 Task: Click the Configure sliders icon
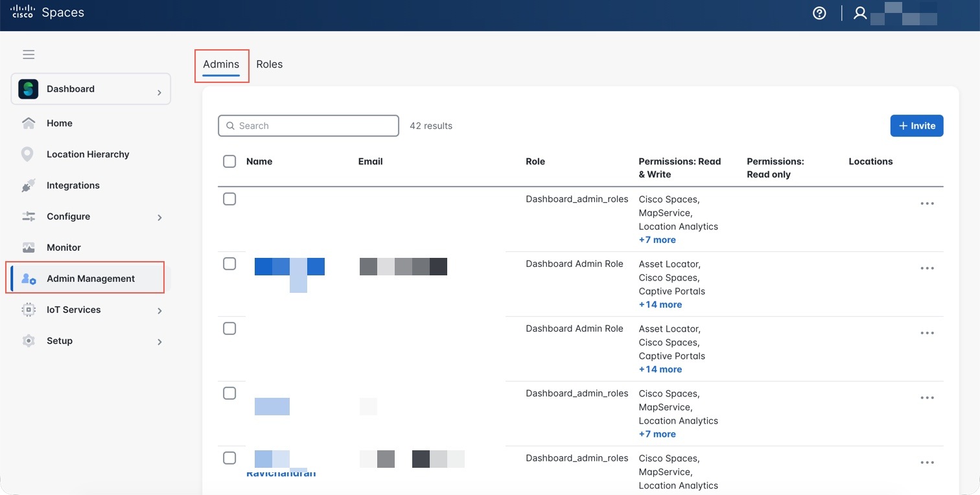(x=29, y=216)
